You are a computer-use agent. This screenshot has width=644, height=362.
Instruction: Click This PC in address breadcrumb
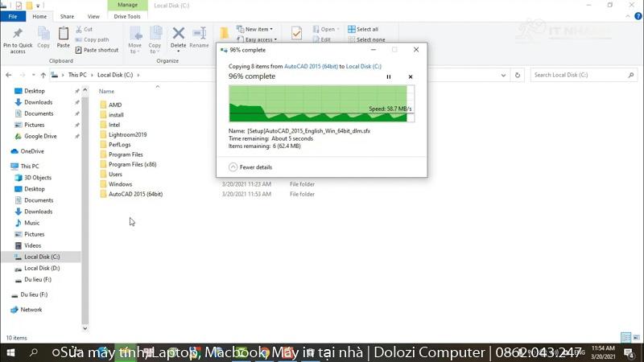pyautogui.click(x=77, y=75)
